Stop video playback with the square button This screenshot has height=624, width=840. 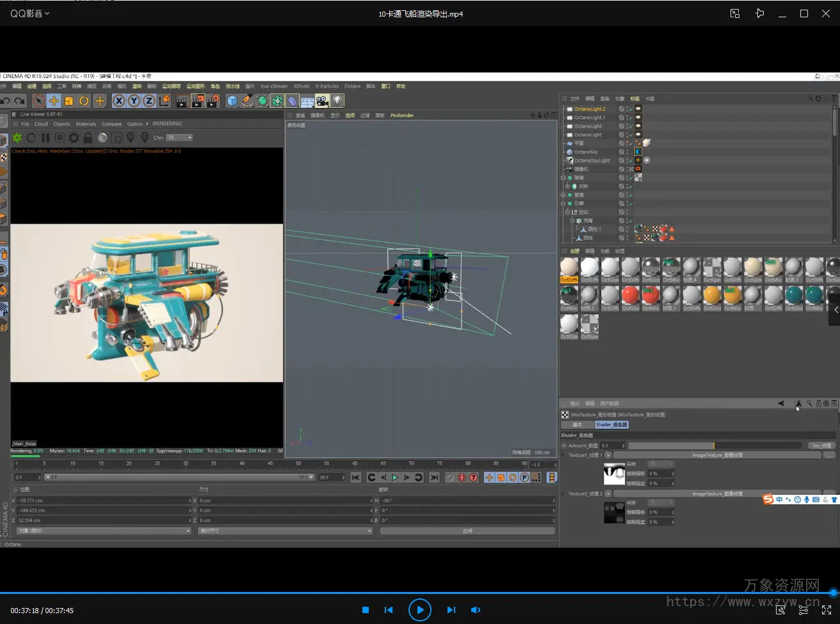[x=366, y=610]
